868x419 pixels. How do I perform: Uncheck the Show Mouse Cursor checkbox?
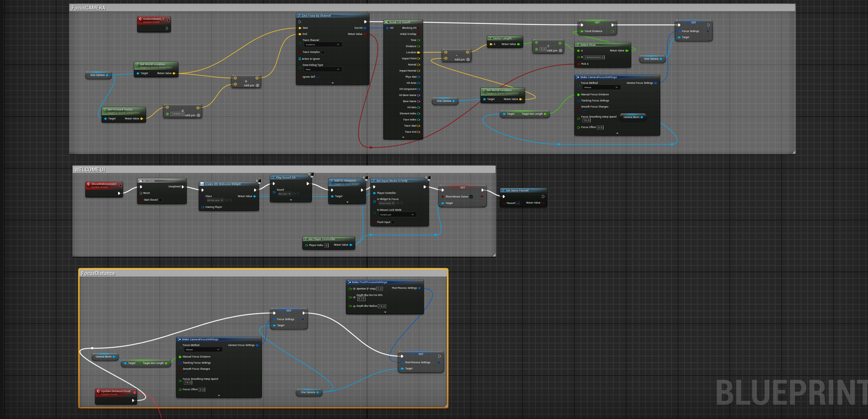tap(471, 197)
